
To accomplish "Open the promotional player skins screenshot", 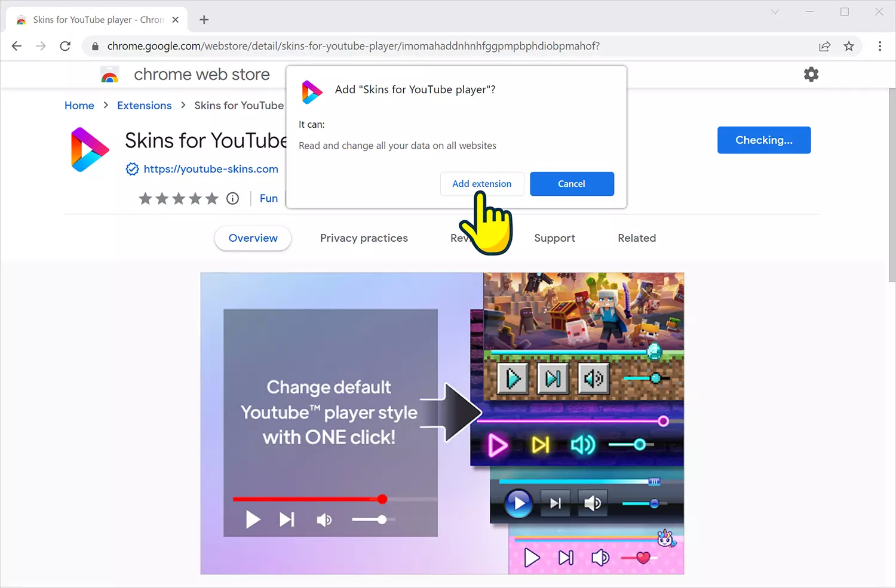I will point(442,423).
